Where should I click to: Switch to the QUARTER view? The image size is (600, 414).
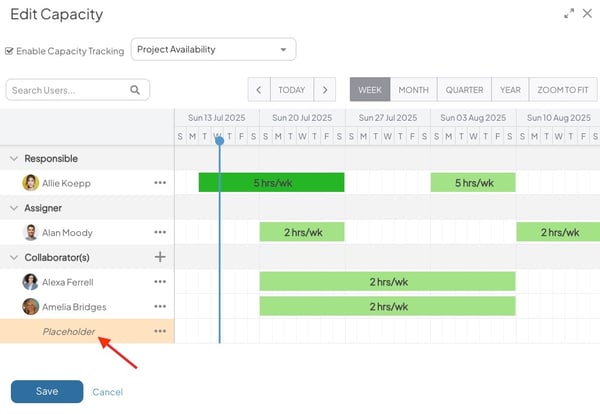464,90
